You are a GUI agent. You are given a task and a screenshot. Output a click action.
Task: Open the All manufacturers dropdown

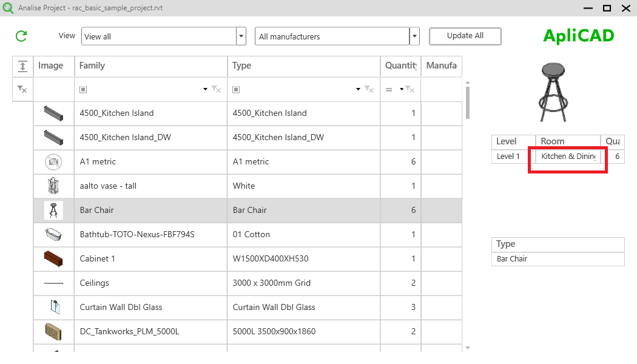tap(414, 36)
